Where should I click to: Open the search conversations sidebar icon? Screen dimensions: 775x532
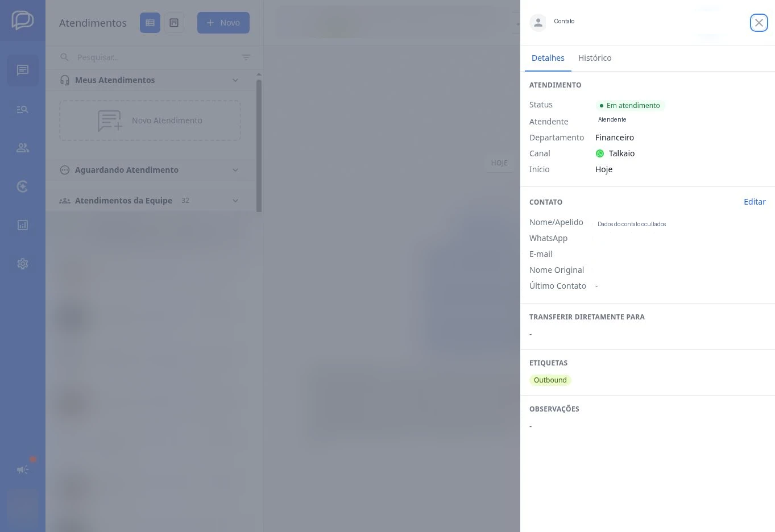click(23, 109)
